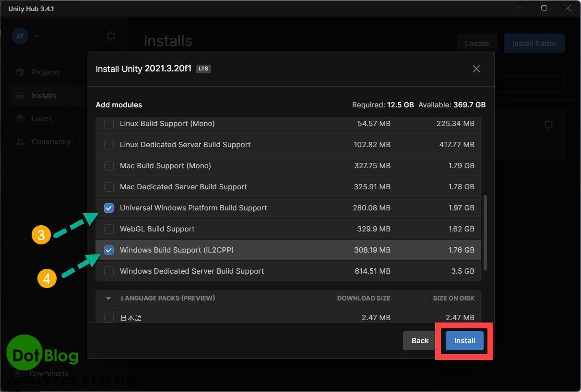This screenshot has width=581, height=392.
Task: Enable Linux Build Support (Mono) checkbox
Action: [x=109, y=124]
